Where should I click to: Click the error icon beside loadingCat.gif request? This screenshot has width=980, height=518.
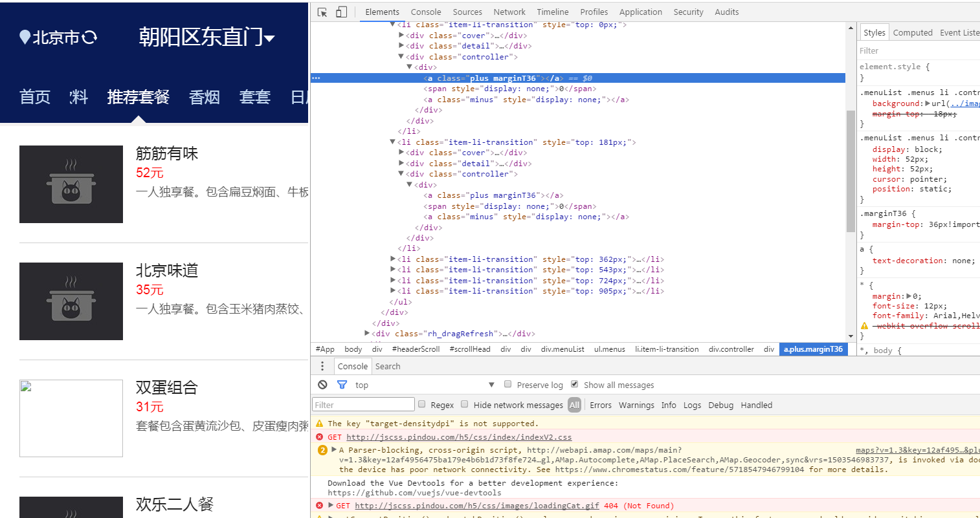[319, 506]
